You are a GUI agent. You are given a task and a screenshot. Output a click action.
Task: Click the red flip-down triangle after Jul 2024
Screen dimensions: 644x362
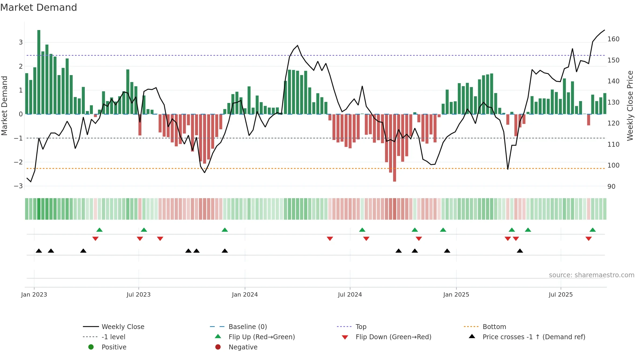pos(366,239)
